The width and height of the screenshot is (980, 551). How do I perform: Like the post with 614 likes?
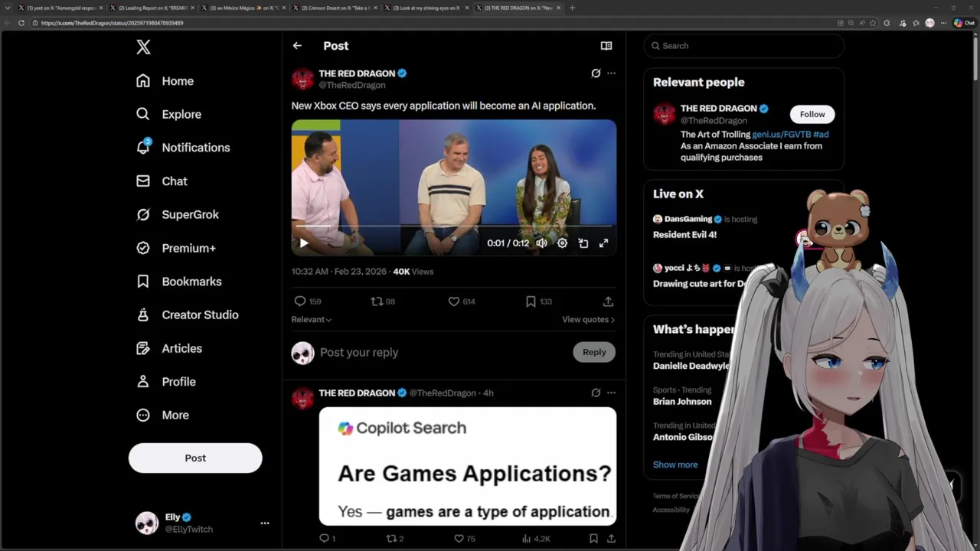(x=461, y=302)
